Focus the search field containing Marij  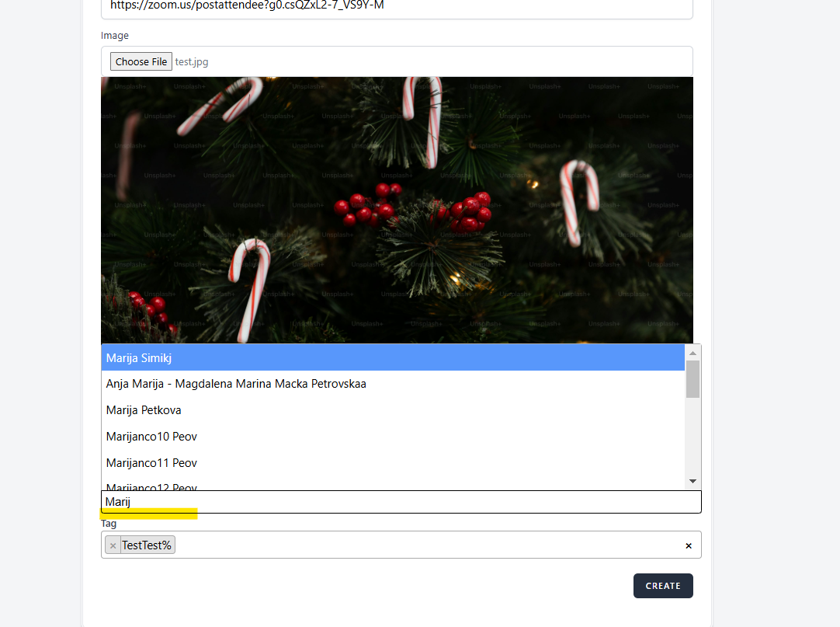pos(401,502)
